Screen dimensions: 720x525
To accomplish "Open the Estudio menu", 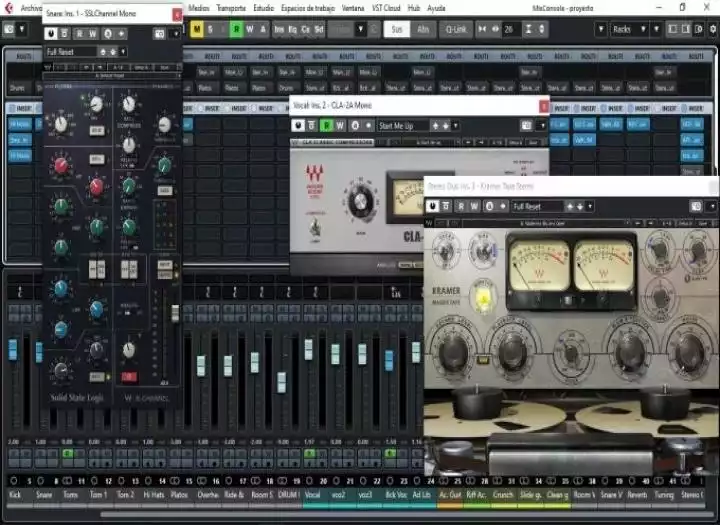I will pos(264,8).
